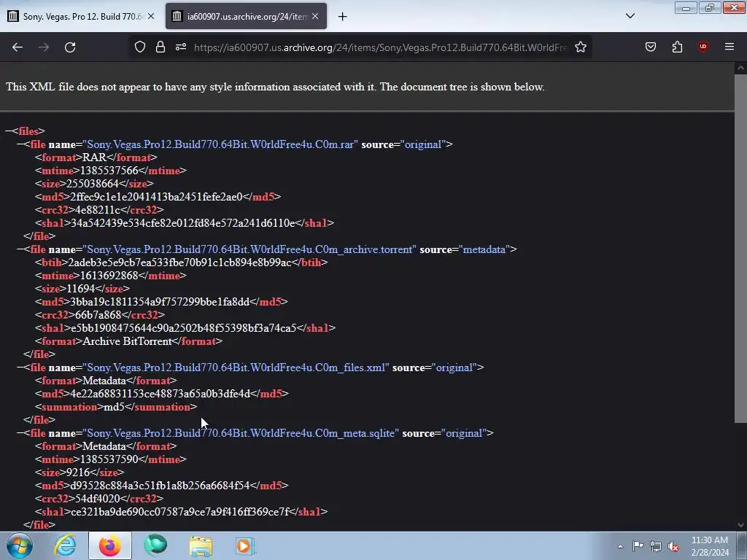The image size is (747, 560).
Task: Bookmark this page with the star icon
Action: click(x=580, y=47)
